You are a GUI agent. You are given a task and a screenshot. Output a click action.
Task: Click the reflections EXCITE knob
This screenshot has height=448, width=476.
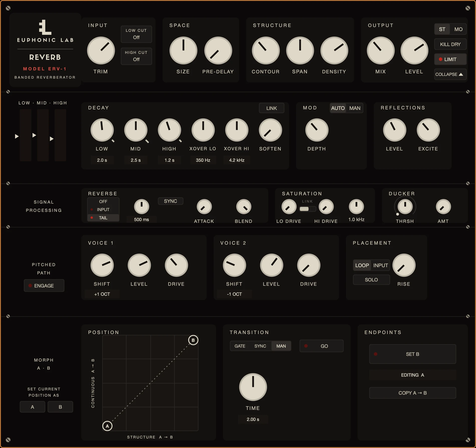[428, 130]
